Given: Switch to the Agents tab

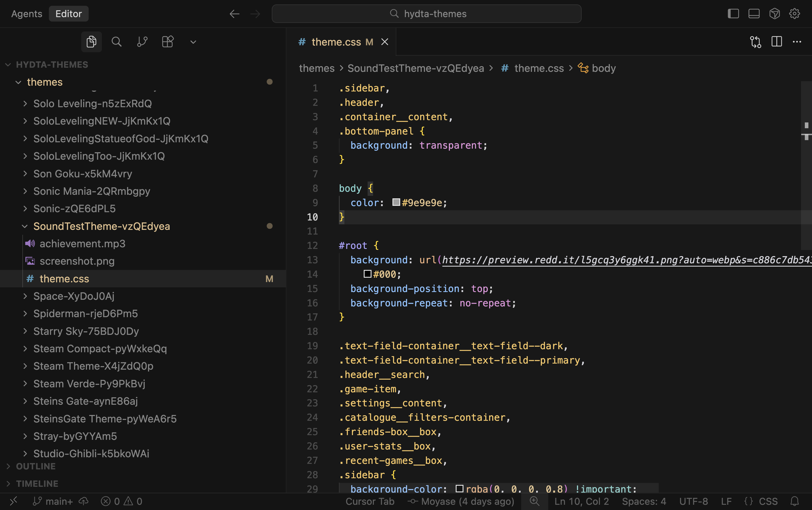Looking at the screenshot, I should [26, 14].
